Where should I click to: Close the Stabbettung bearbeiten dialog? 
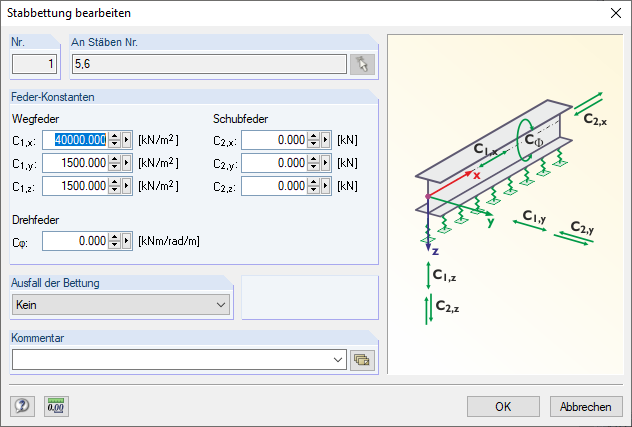(615, 13)
